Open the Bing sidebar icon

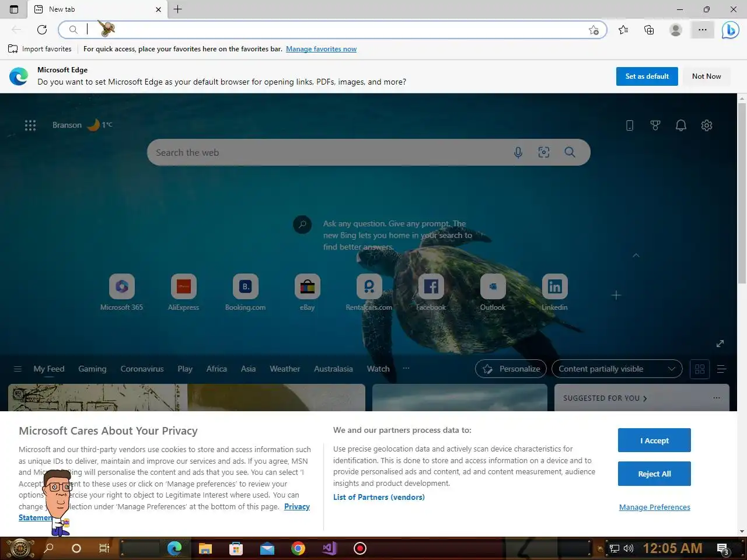[730, 30]
